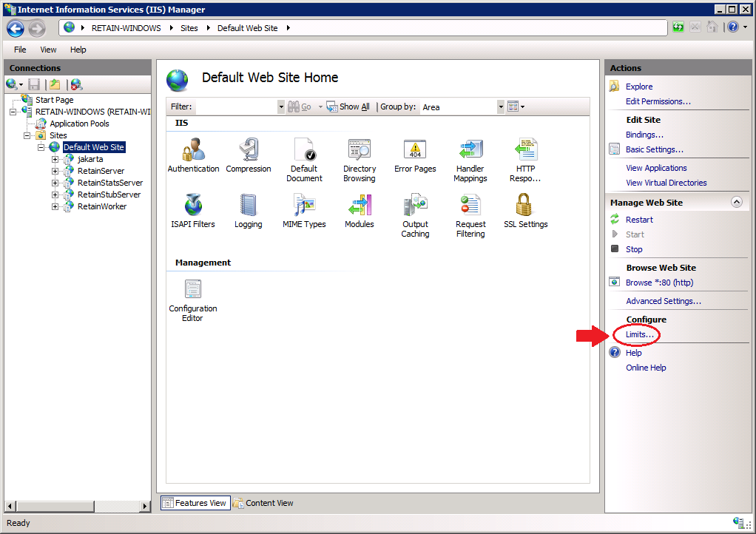Open Request Filtering feature
756x534 pixels.
(470, 215)
